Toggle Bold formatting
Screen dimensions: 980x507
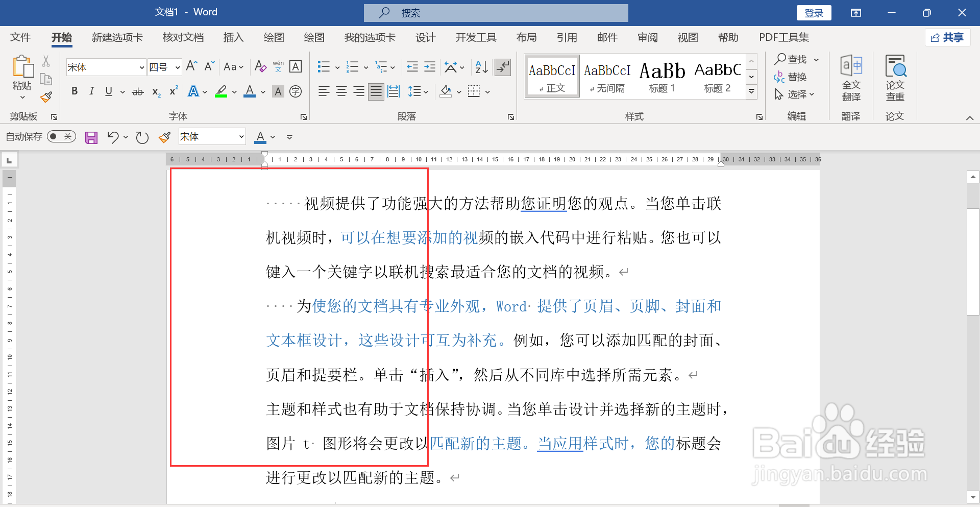(75, 91)
